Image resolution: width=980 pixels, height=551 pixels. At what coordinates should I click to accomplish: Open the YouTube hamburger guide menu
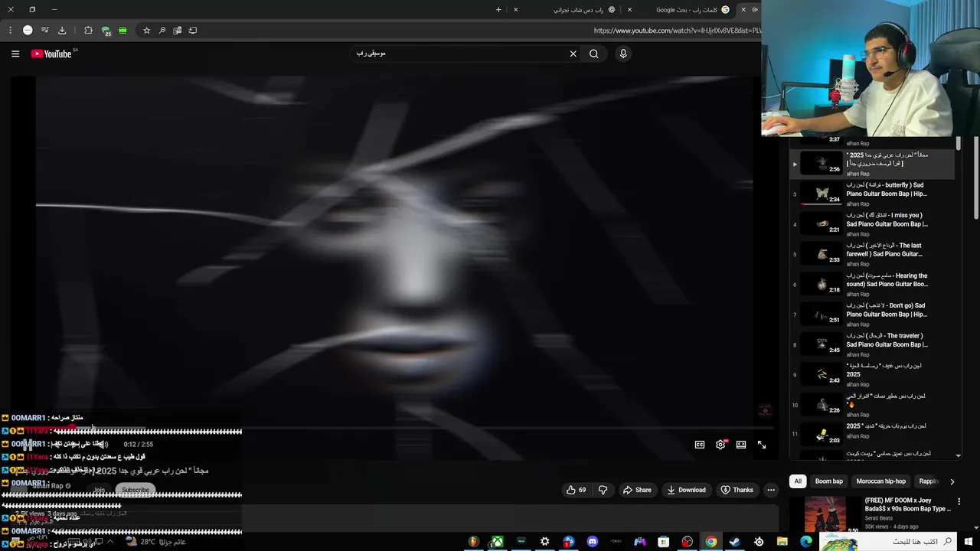15,54
